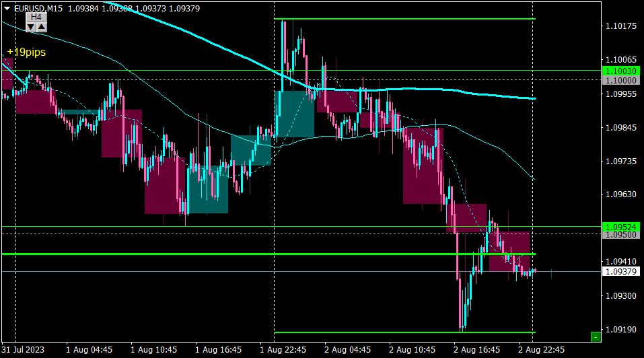Screen dimensions: 644x358
Task: Select the 1.09500 grey price label
Action: click(621, 235)
